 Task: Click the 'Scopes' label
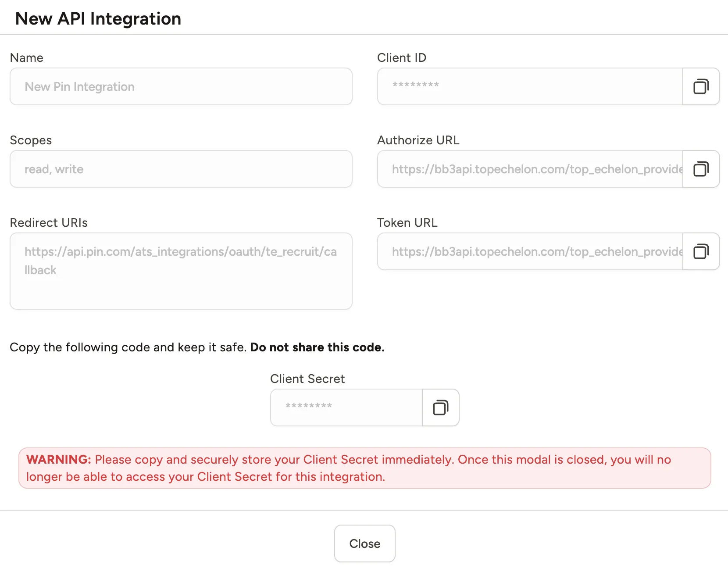pyautogui.click(x=31, y=140)
